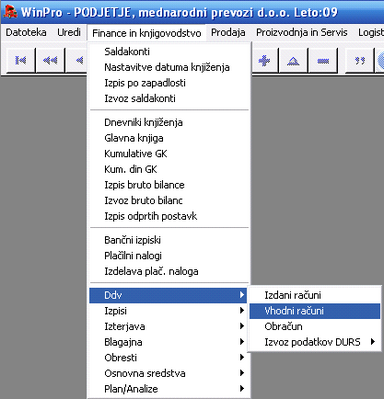
Task: Close the Finance in knjigovodstvo menu
Action: pyautogui.click(x=146, y=33)
